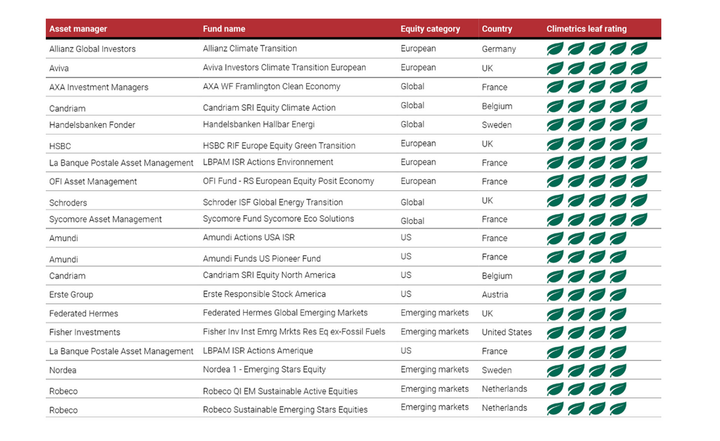This screenshot has width=720, height=441.
Task: Click the Country column header
Action: (x=498, y=29)
